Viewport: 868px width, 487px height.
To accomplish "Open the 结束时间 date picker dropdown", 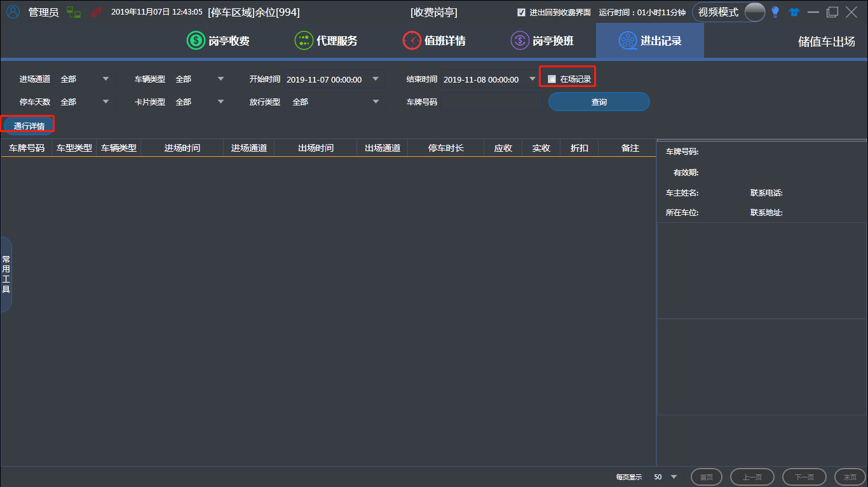I will tap(532, 79).
